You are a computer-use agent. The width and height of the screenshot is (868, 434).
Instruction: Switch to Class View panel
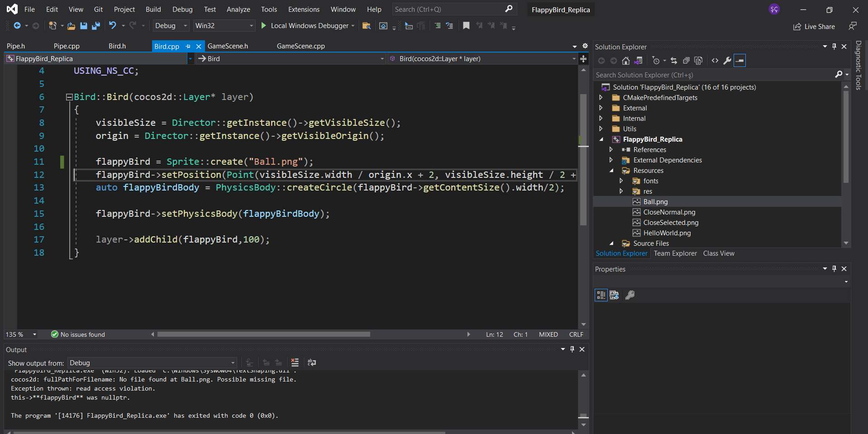(719, 253)
